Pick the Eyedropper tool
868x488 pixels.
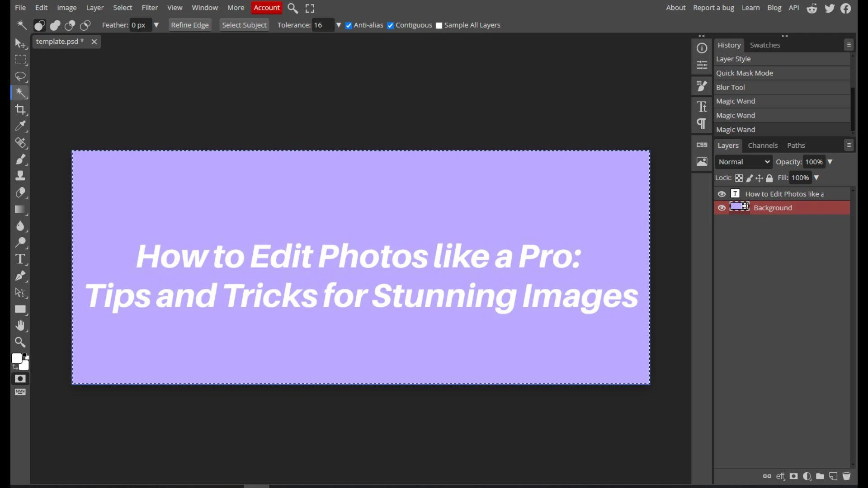(20, 126)
